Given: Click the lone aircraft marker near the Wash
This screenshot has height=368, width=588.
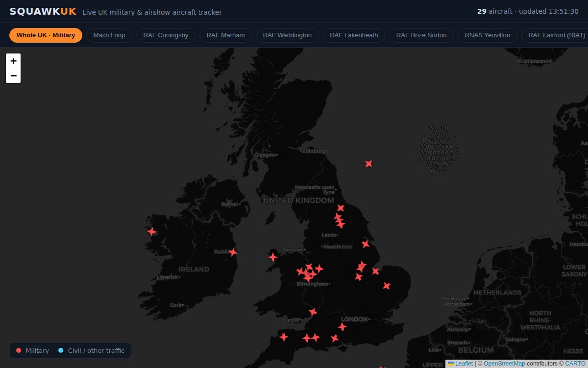Looking at the screenshot, I should pos(375,271).
